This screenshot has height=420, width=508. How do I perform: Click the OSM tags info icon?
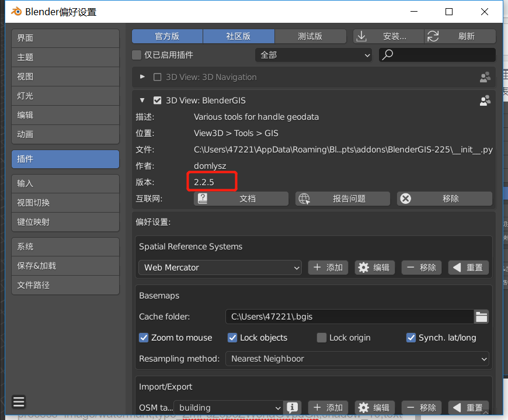(292, 407)
